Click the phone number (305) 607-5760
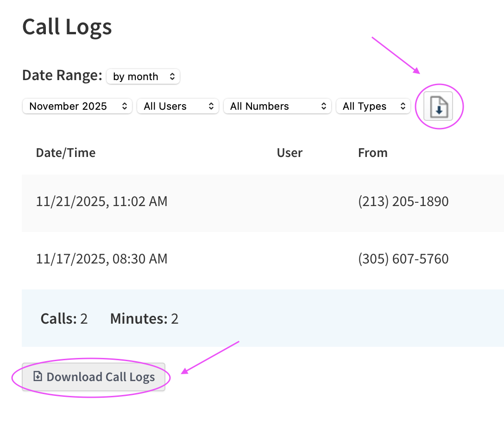Screen dimensions: 504x426 tap(403, 258)
